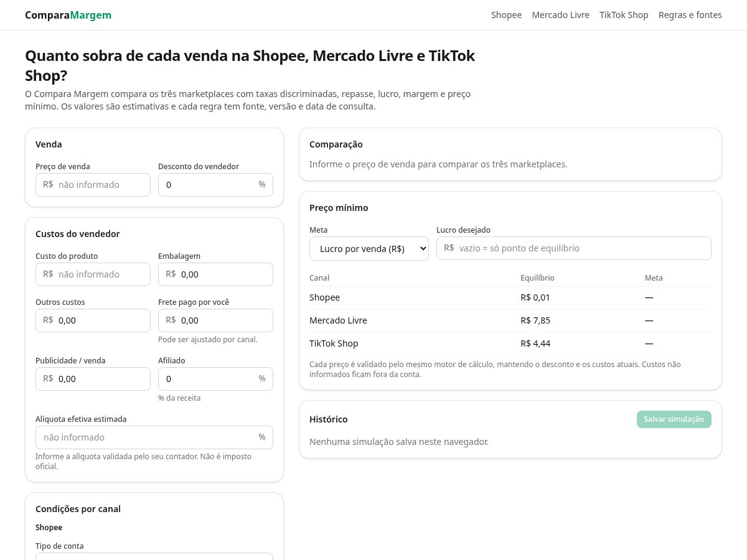Click the Canal column header
The width and height of the screenshot is (747, 560).
(x=319, y=278)
